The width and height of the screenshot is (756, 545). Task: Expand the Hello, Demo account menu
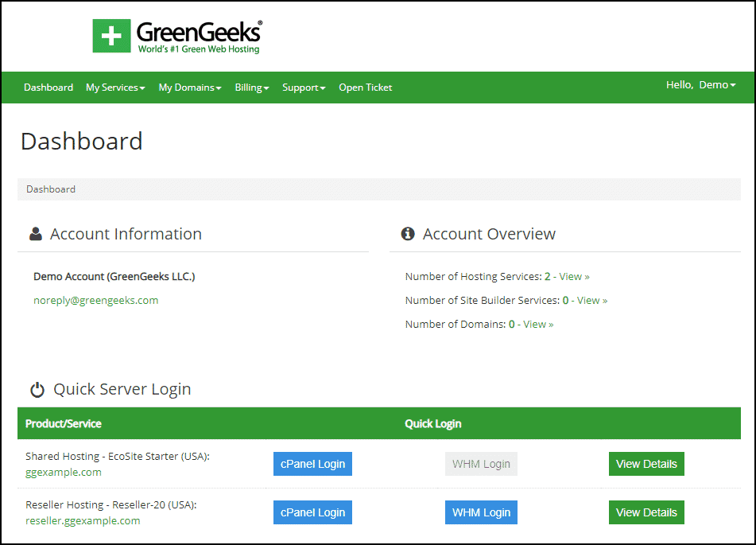(701, 85)
